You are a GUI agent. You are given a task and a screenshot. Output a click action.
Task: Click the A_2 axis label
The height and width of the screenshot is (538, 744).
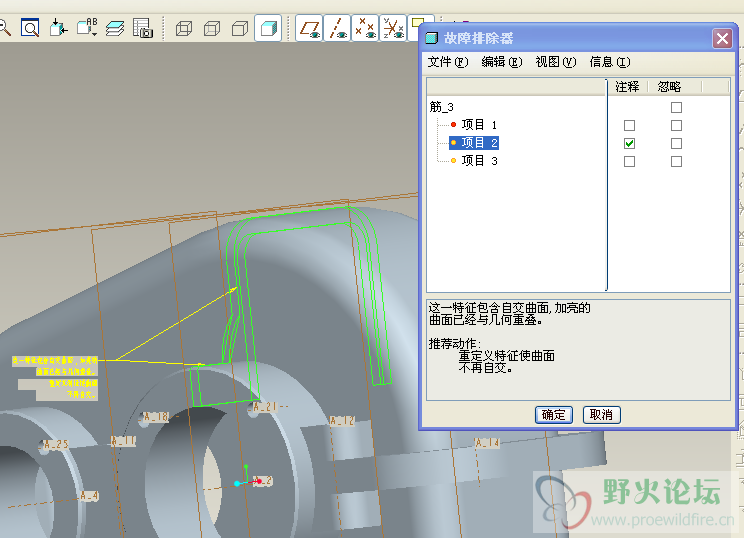point(264,481)
